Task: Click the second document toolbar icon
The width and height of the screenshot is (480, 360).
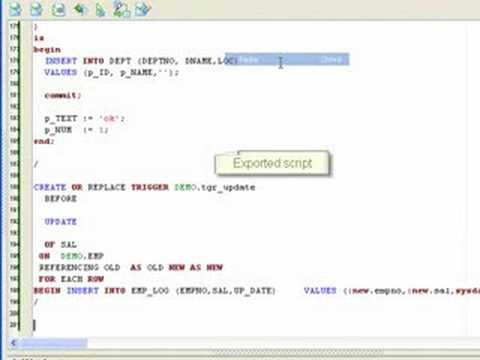Action: pos(36,9)
